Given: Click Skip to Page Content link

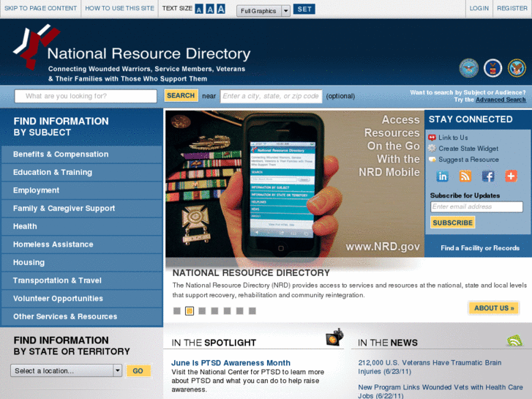Looking at the screenshot, I should (x=41, y=8).
